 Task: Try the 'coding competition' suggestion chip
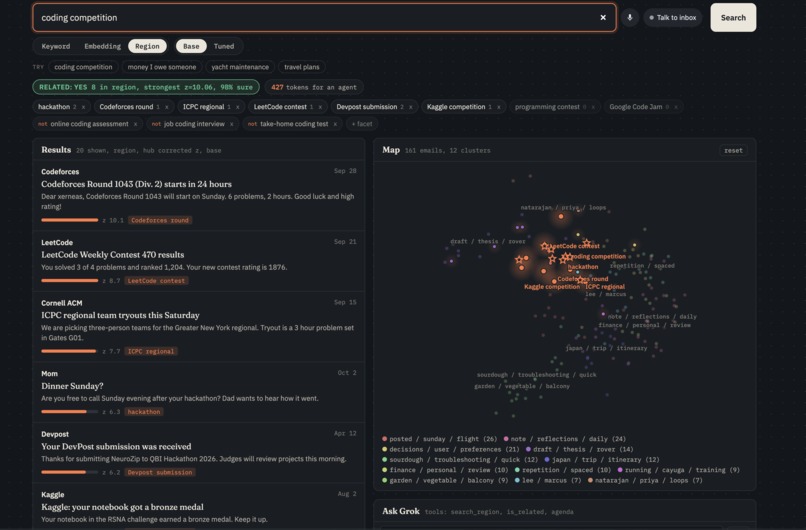83,67
